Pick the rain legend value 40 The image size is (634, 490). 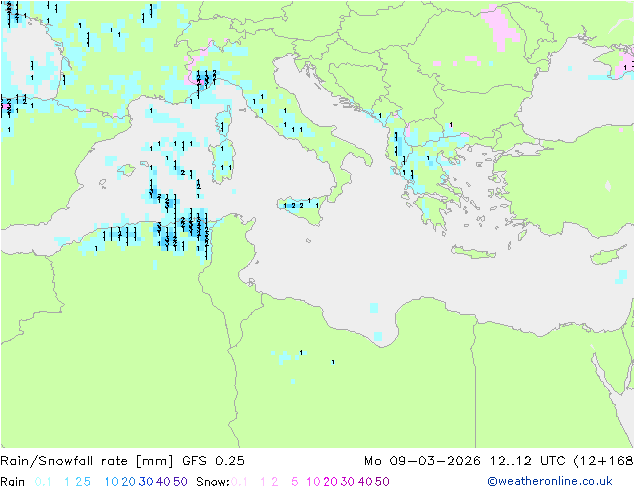(163, 482)
